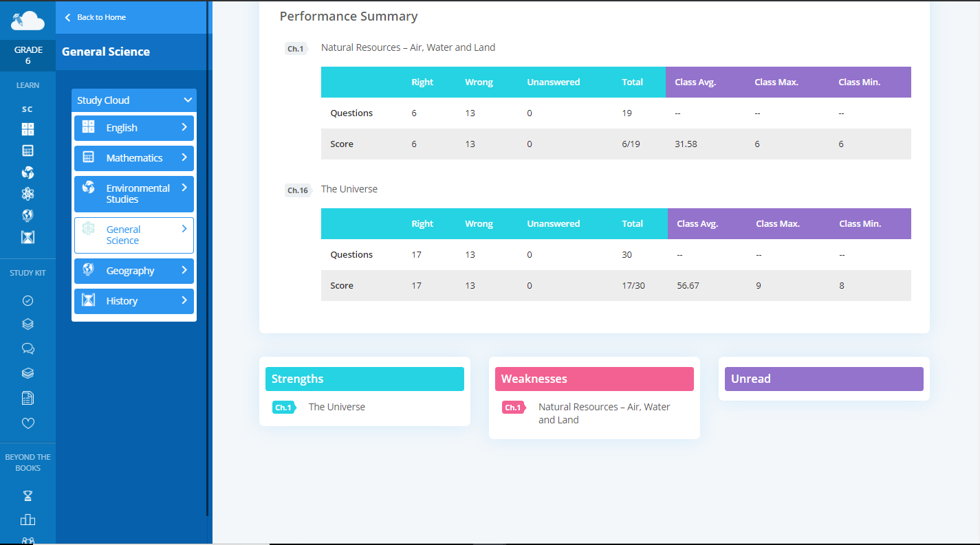980x545 pixels.
Task: Click the Grade 6 selector
Action: pyautogui.click(x=28, y=56)
